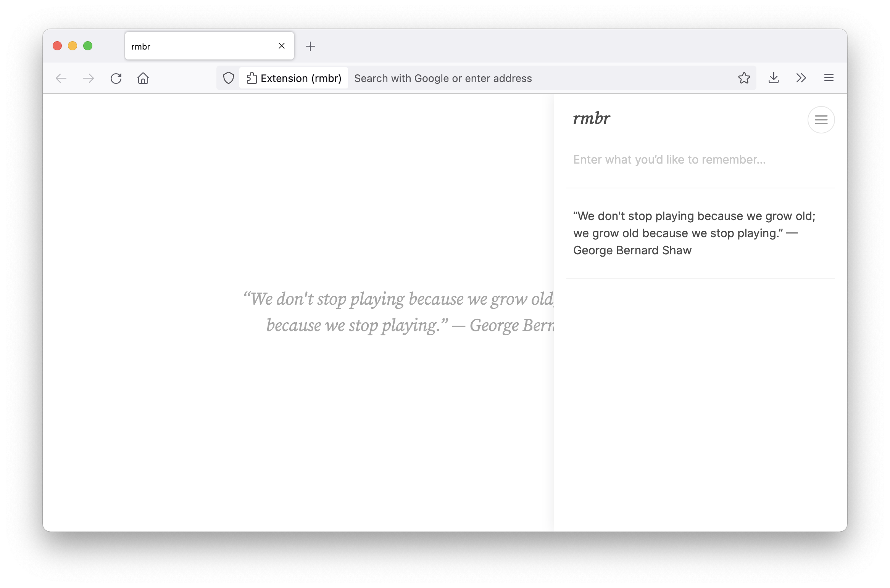The height and width of the screenshot is (588, 890).
Task: Select the saved George Bernard Shaw quote
Action: pyautogui.click(x=694, y=233)
